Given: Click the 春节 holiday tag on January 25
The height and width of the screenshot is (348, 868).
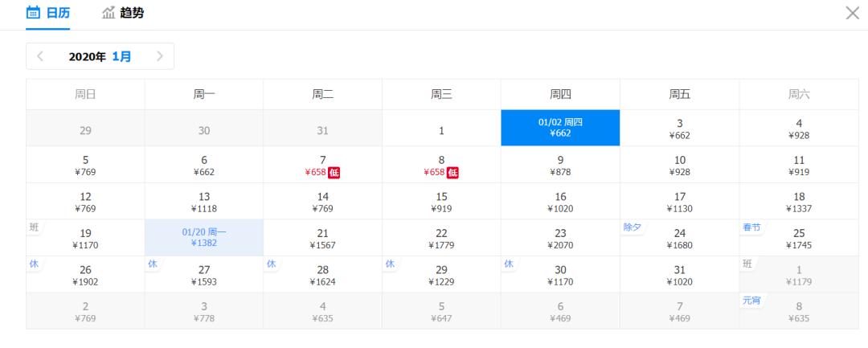Looking at the screenshot, I should pyautogui.click(x=751, y=227).
